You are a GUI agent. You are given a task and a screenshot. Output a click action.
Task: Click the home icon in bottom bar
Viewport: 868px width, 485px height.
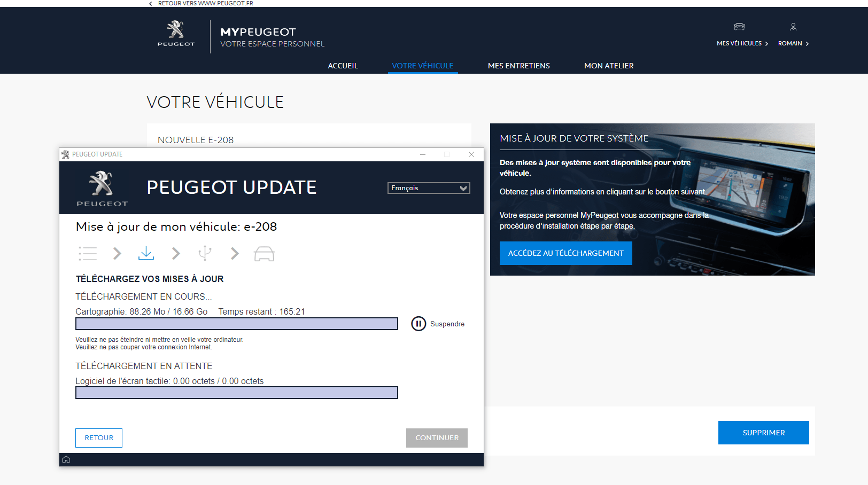pos(66,459)
